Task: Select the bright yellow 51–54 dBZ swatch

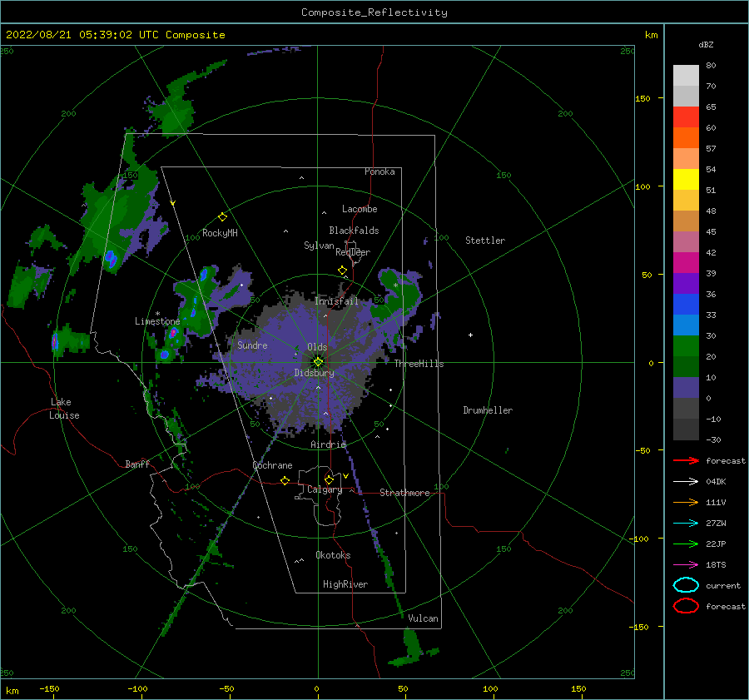Action: pos(686,180)
